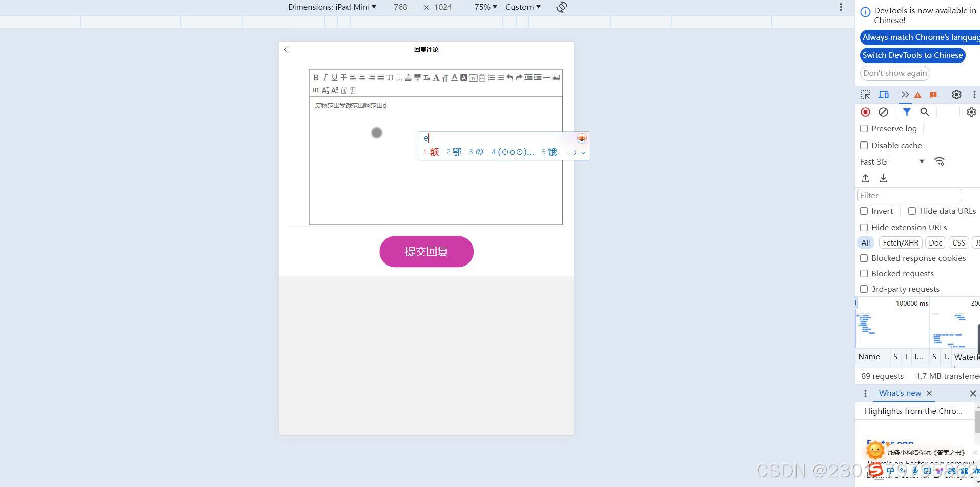Export HAR with the download icon
The image size is (980, 487).
point(883,178)
